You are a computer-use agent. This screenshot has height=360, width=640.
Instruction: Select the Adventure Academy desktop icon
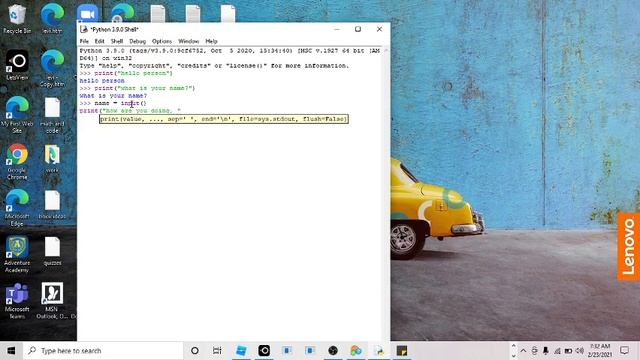click(x=17, y=254)
